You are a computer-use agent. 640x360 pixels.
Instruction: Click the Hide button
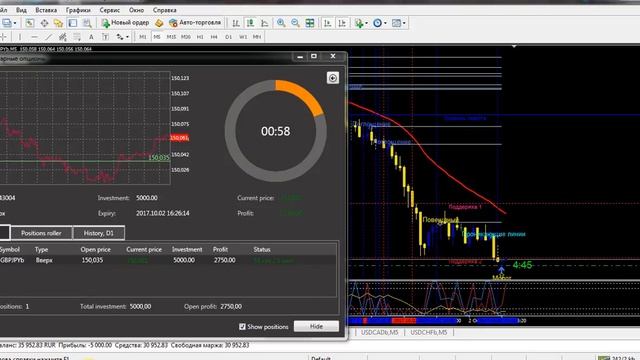316,326
